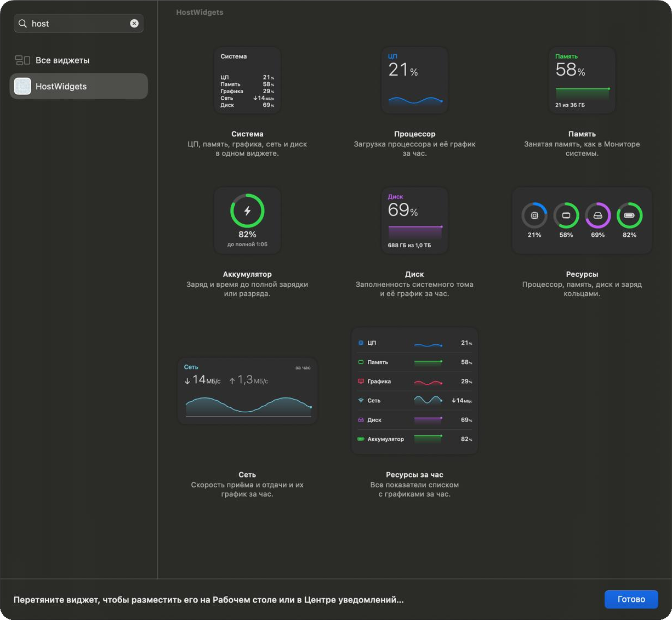Select the Аккумулятор widget with 82% ring
This screenshot has width=672, height=620.
(247, 221)
